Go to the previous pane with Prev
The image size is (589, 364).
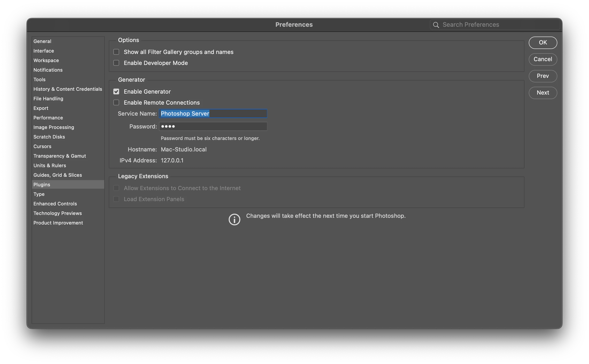click(x=543, y=76)
